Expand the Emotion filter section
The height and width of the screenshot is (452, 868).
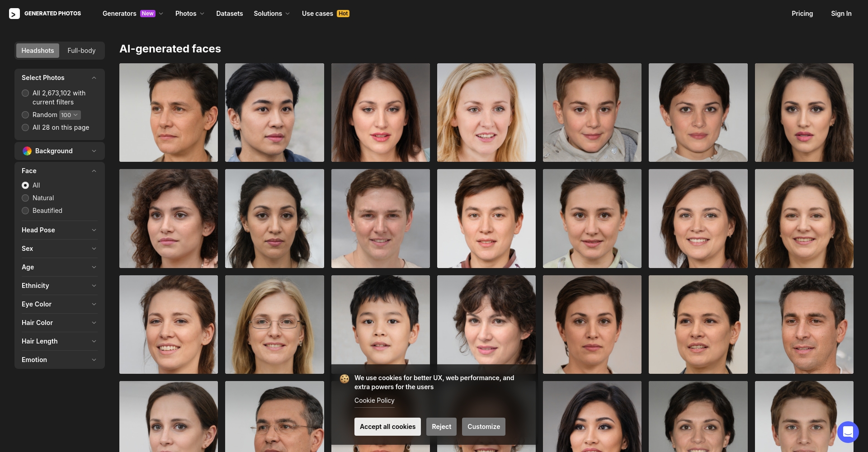[x=59, y=360]
